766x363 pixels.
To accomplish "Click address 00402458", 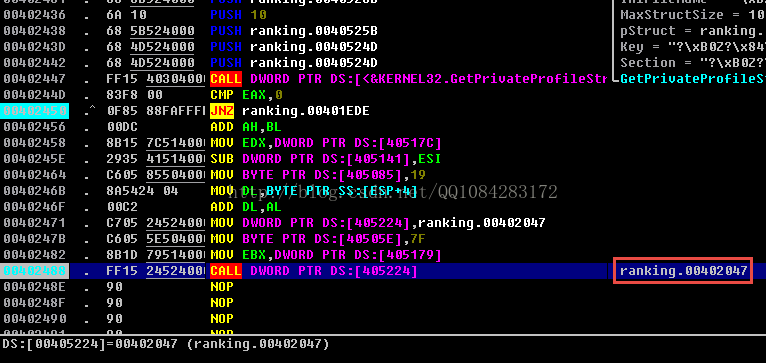I will tap(34, 143).
